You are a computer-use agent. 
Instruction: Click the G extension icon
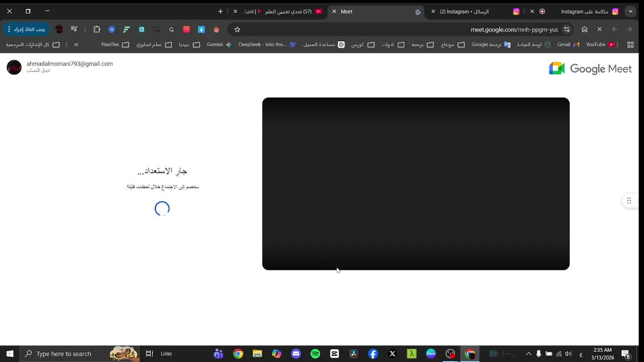tap(172, 29)
